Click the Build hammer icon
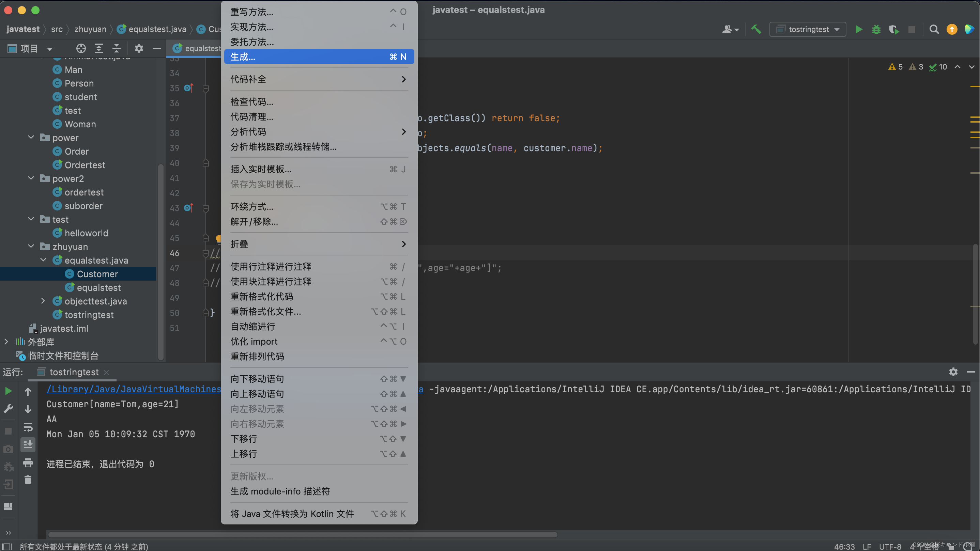Image resolution: width=980 pixels, height=551 pixels. point(756,29)
